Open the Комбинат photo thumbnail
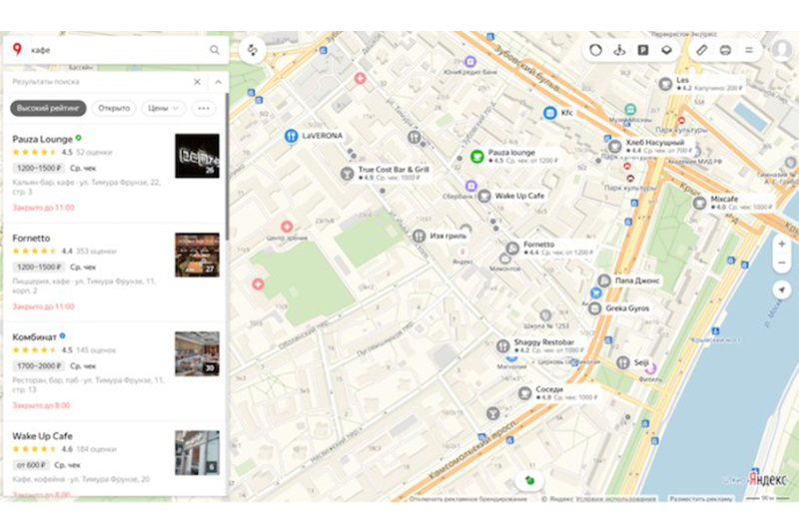Screen dimensions: 799x532 coord(197,353)
